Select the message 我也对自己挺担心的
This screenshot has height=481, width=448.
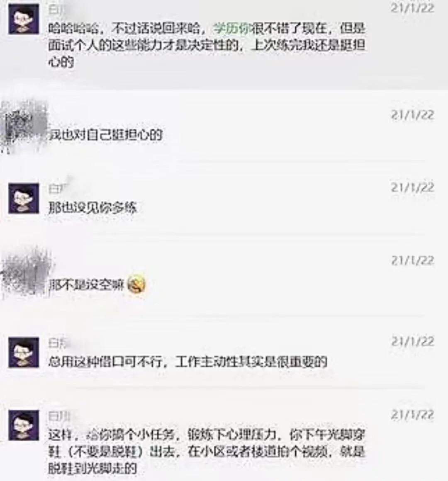click(x=105, y=135)
